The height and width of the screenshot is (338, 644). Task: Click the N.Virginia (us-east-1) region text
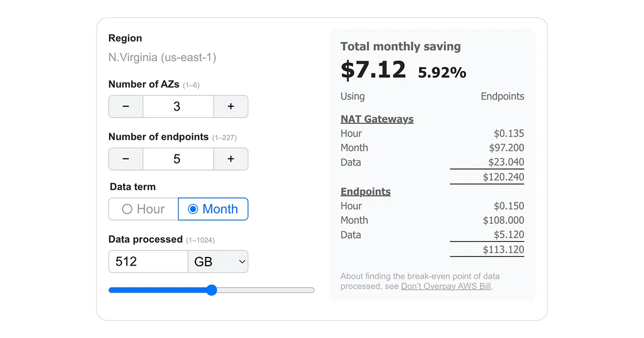(162, 57)
